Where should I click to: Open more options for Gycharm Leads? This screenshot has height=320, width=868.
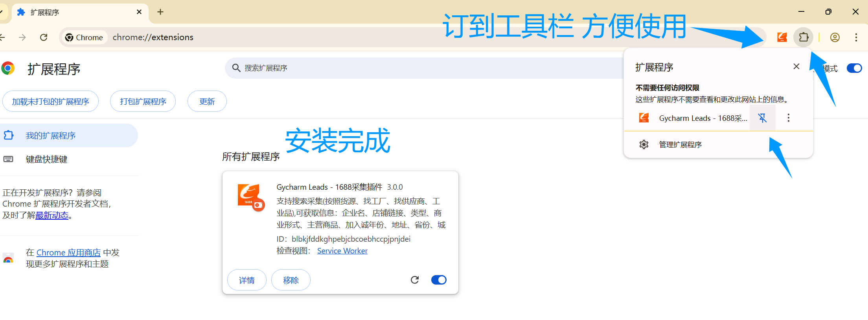tap(788, 118)
